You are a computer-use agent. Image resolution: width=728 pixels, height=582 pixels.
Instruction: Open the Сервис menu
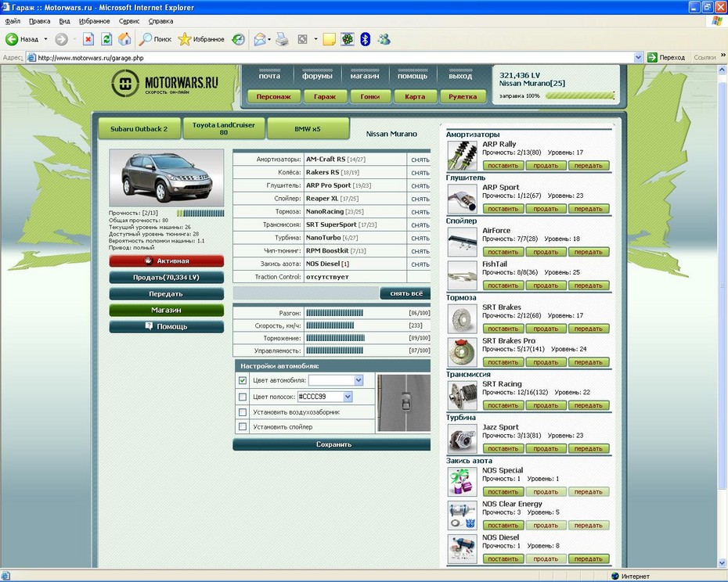[x=129, y=21]
